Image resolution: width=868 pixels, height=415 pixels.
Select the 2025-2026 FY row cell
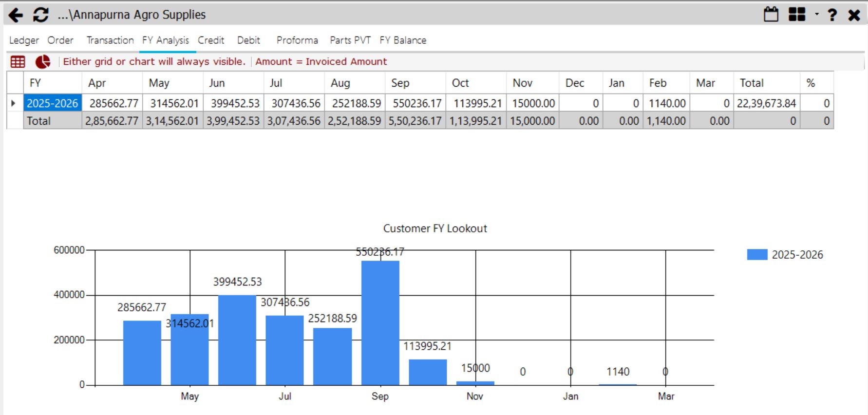(x=52, y=103)
